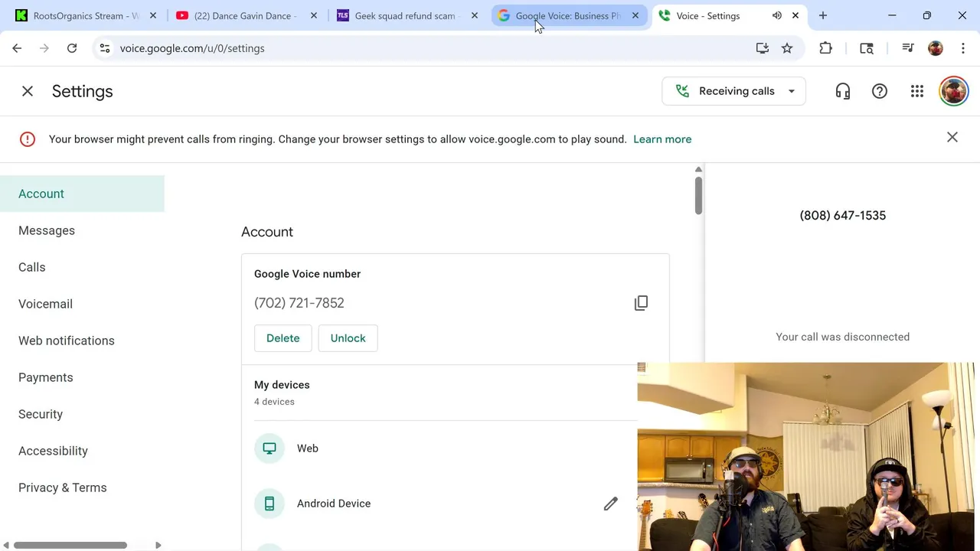Click the phone number (702) 721-7852
The width and height of the screenshot is (980, 551).
pyautogui.click(x=299, y=303)
